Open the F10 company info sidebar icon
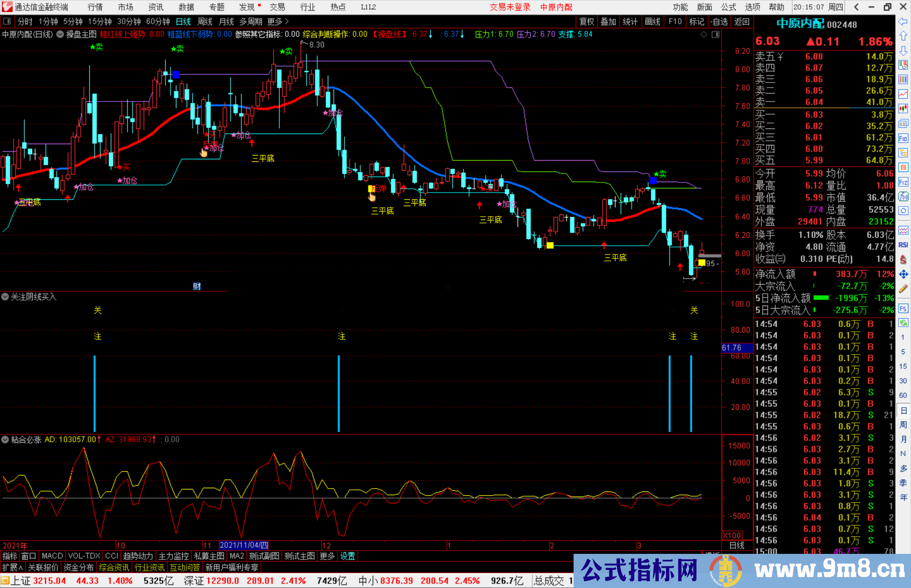 click(903, 138)
